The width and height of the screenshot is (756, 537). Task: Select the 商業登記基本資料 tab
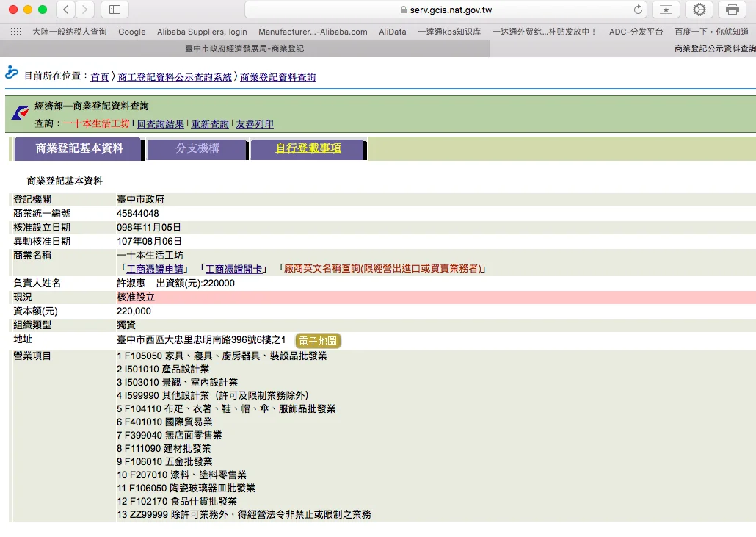point(79,148)
